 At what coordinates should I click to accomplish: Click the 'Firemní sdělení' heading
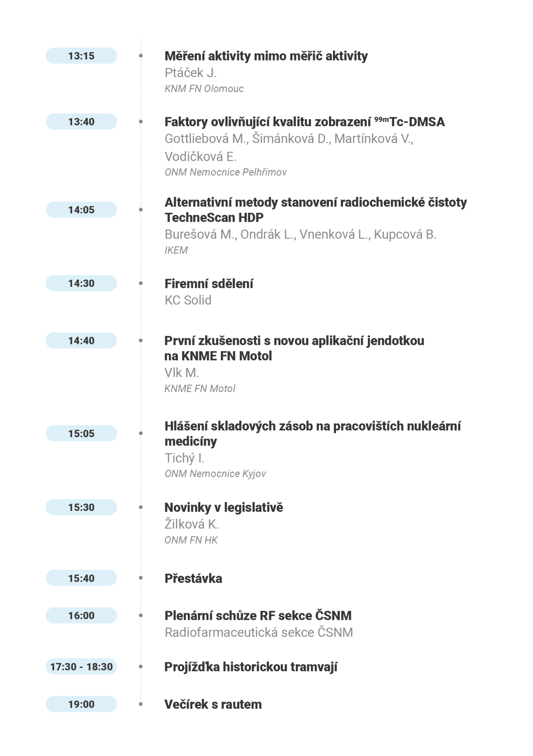pos(209,283)
